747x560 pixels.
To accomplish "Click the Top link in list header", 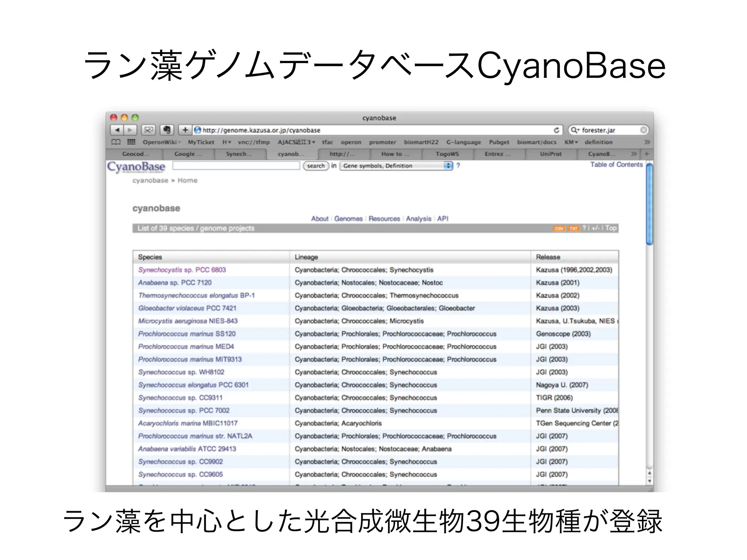I will point(611,228).
